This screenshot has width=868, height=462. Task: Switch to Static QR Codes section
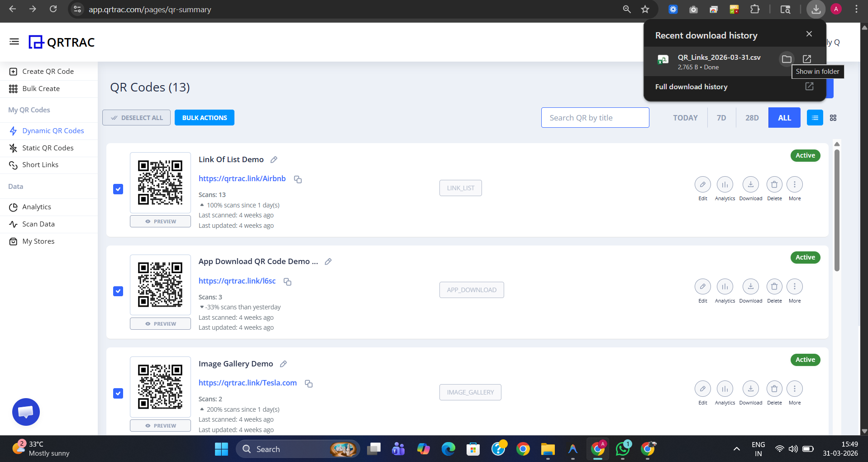tap(48, 148)
